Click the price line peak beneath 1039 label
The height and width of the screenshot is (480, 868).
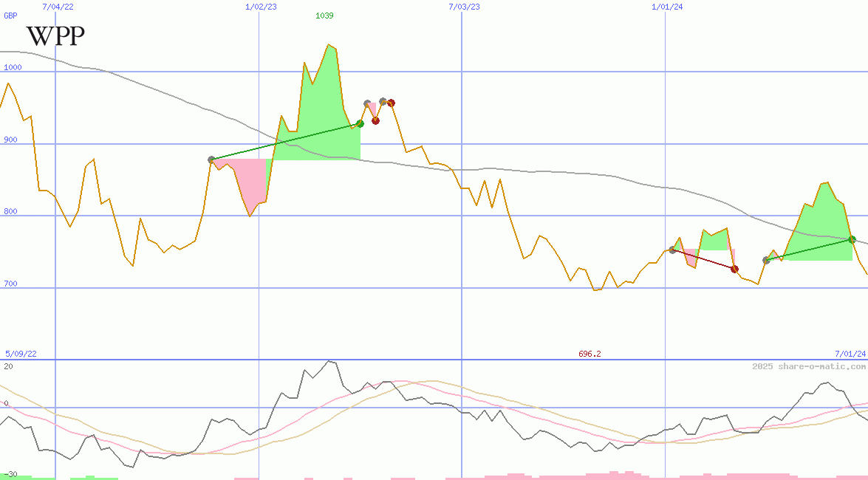(329, 44)
